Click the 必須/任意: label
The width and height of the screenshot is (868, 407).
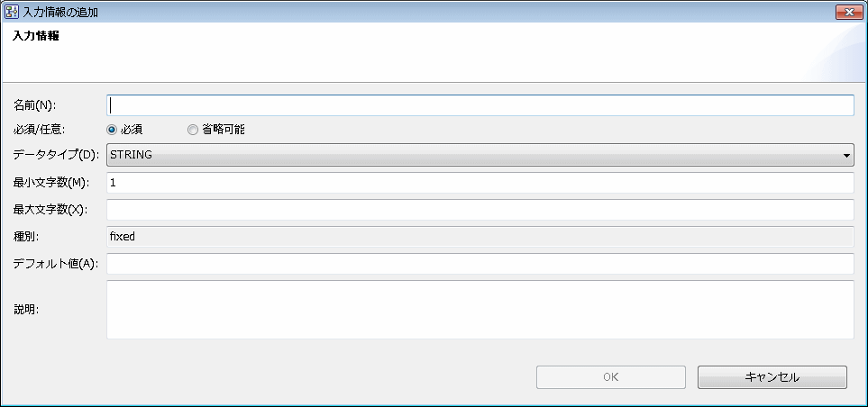(x=40, y=130)
